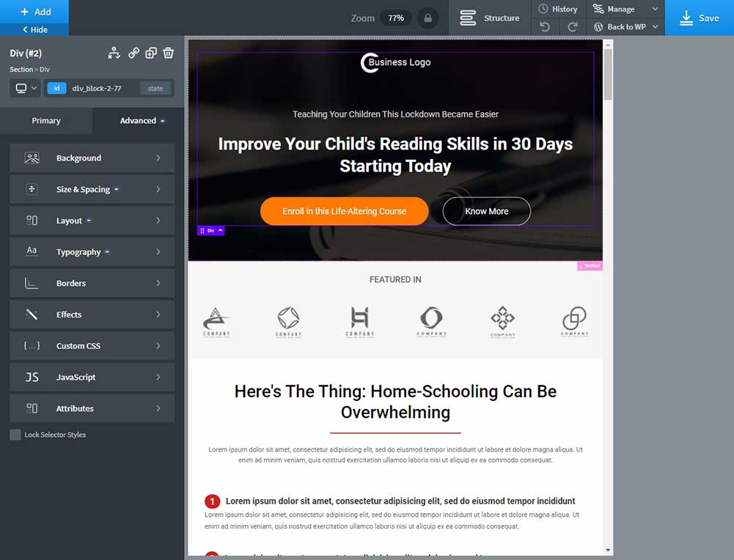Hide the left editor panel
The image size is (734, 560).
tap(34, 29)
